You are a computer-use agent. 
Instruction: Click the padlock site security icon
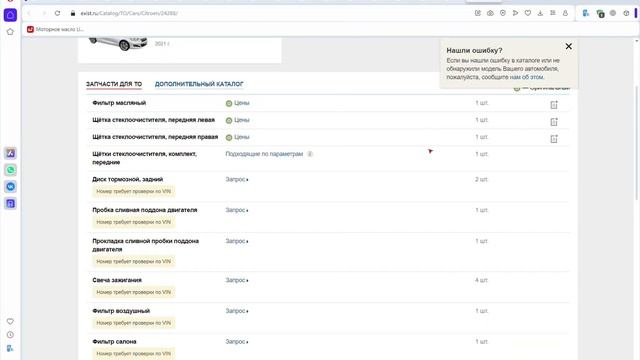pos(73,13)
